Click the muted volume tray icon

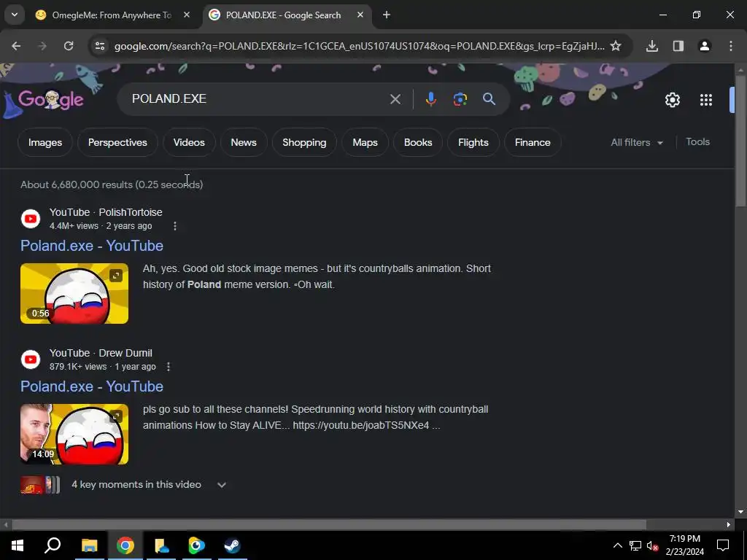point(653,545)
